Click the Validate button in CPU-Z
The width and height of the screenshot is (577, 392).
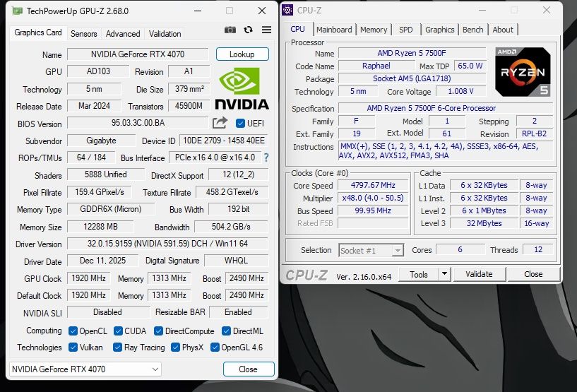(479, 274)
